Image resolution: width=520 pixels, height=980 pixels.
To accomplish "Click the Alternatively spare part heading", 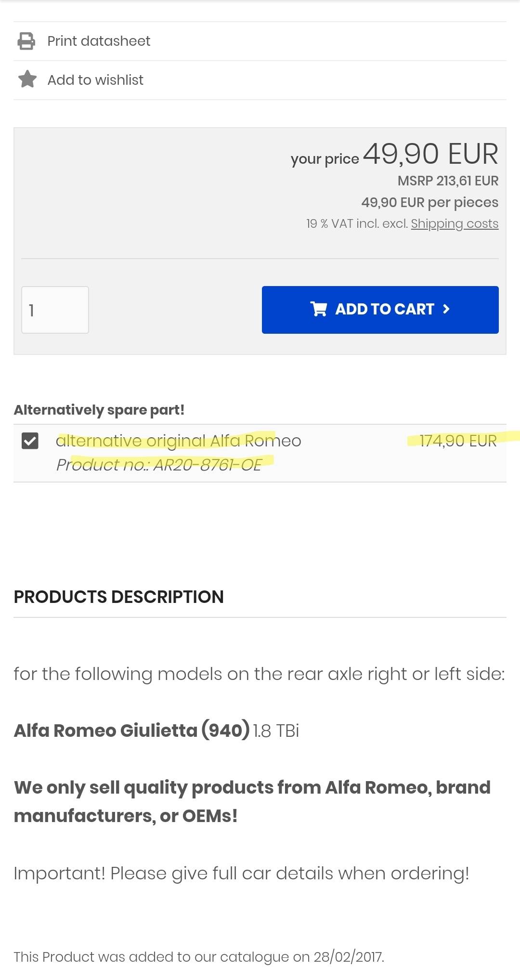I will click(99, 410).
